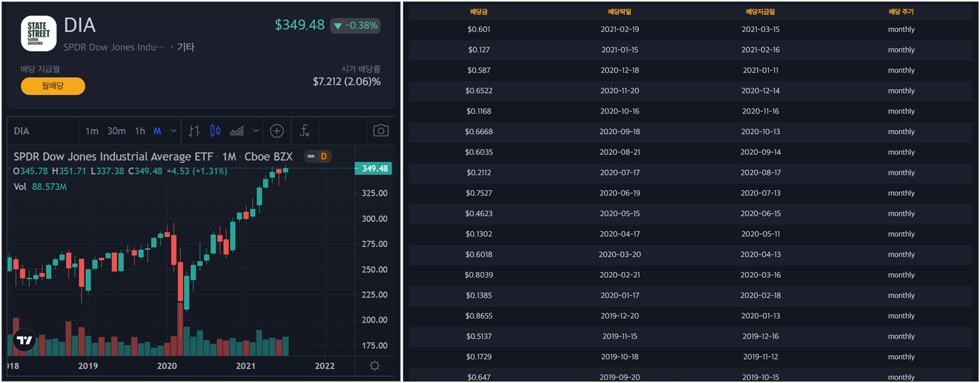Click ex-dividend date 2020-08-21

tap(619, 152)
